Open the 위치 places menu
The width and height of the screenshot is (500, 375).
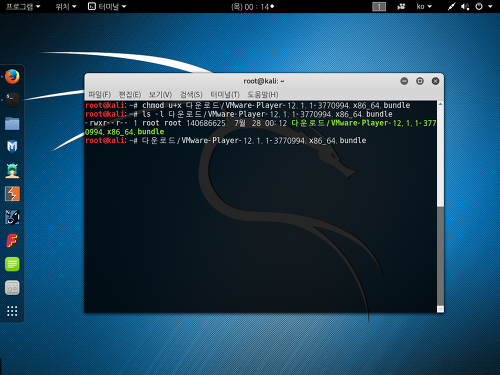point(66,6)
